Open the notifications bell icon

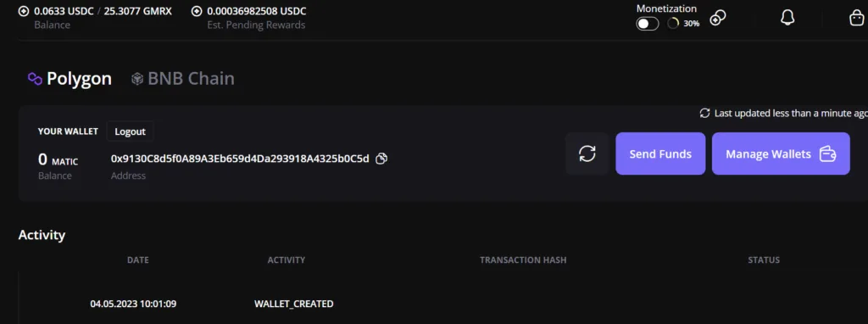click(787, 19)
